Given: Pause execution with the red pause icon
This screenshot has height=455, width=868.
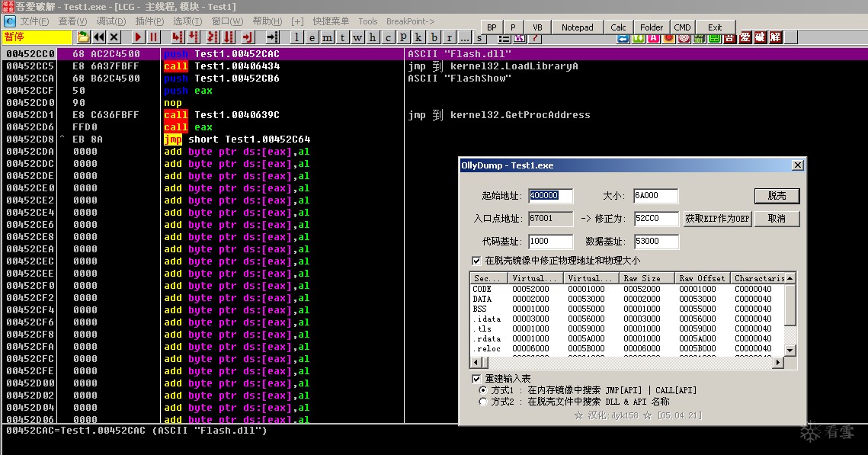Looking at the screenshot, I should tap(153, 37).
